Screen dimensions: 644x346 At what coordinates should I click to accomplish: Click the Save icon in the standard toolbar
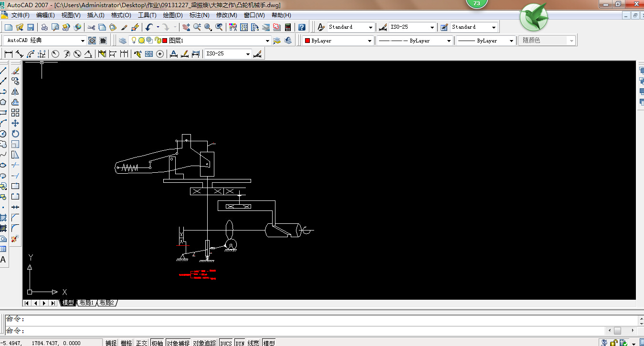pos(30,27)
